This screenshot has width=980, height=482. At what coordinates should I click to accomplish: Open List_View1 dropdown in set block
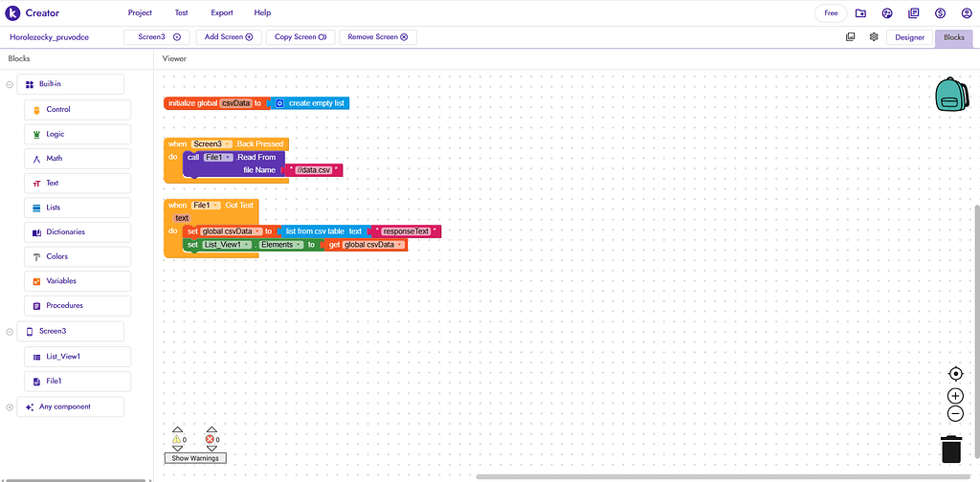click(247, 245)
